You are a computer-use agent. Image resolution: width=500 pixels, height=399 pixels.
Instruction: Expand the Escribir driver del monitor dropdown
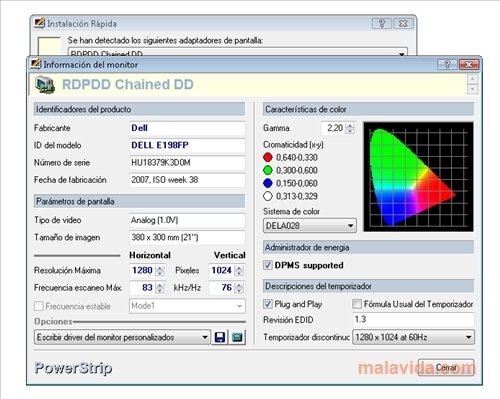pyautogui.click(x=122, y=337)
